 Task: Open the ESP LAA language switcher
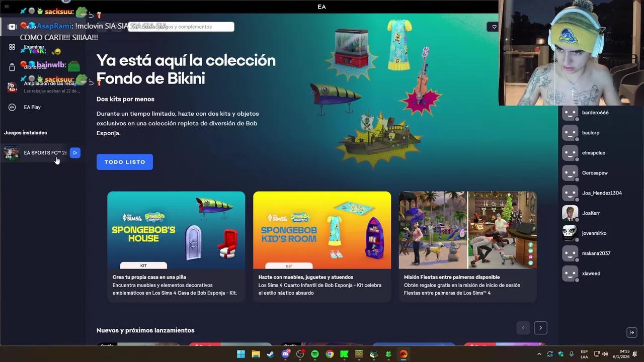pyautogui.click(x=584, y=354)
